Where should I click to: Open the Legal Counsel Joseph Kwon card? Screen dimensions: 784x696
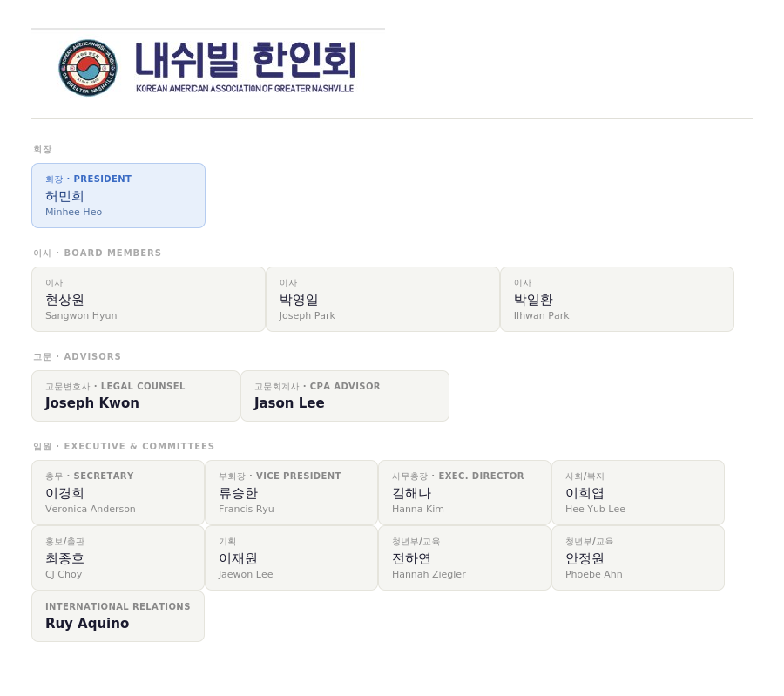[x=136, y=396]
